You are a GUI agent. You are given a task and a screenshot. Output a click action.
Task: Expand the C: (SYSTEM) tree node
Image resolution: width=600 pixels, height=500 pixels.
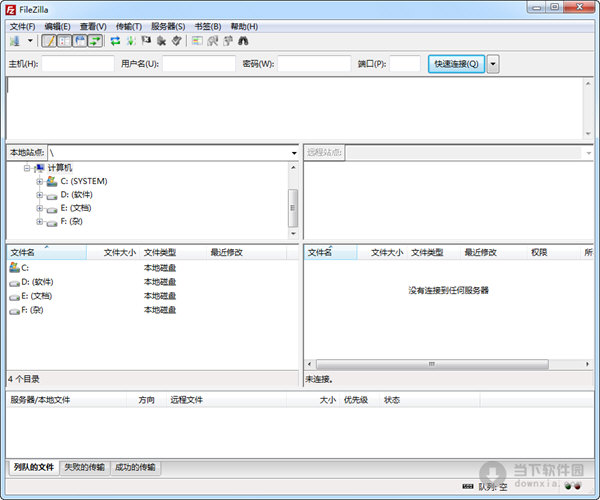39,181
